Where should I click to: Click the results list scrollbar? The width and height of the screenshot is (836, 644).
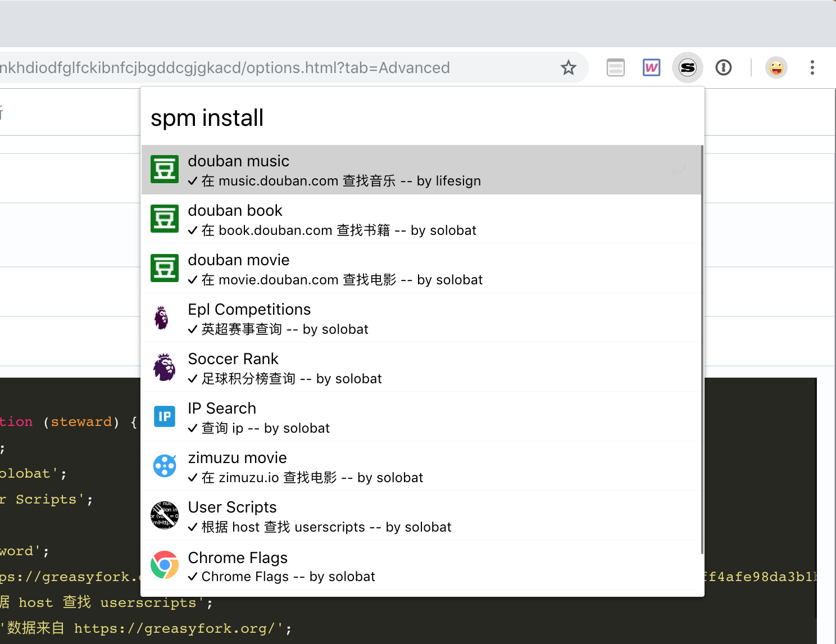(x=702, y=350)
